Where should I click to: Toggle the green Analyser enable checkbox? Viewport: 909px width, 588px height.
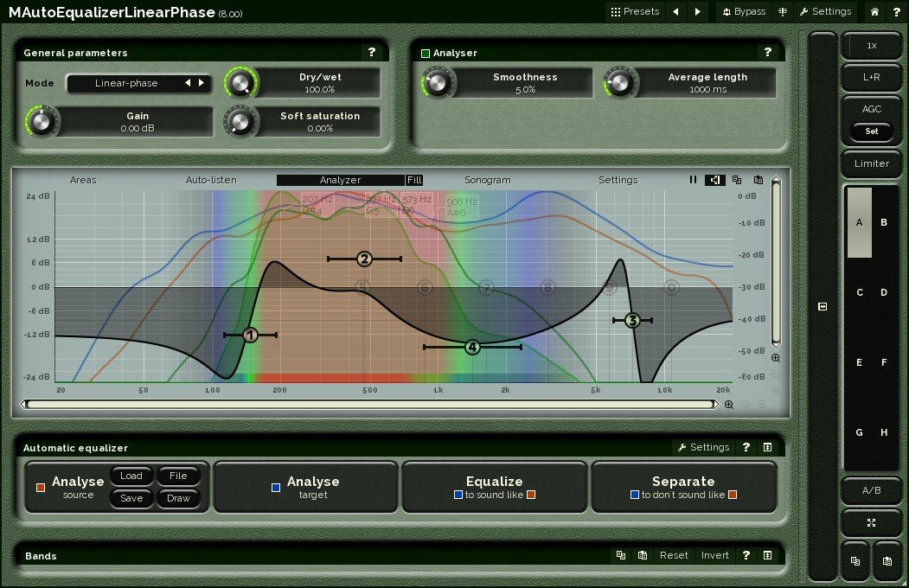click(425, 52)
